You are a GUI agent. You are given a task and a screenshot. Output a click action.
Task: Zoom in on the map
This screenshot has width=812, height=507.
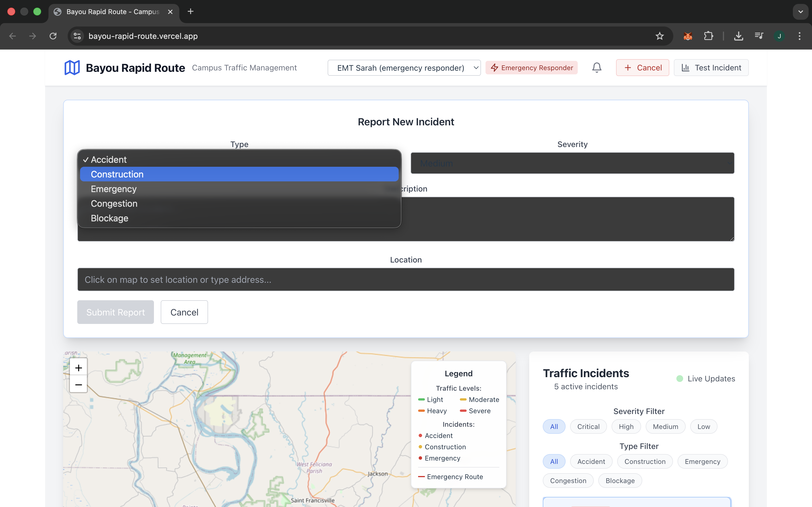pyautogui.click(x=78, y=368)
